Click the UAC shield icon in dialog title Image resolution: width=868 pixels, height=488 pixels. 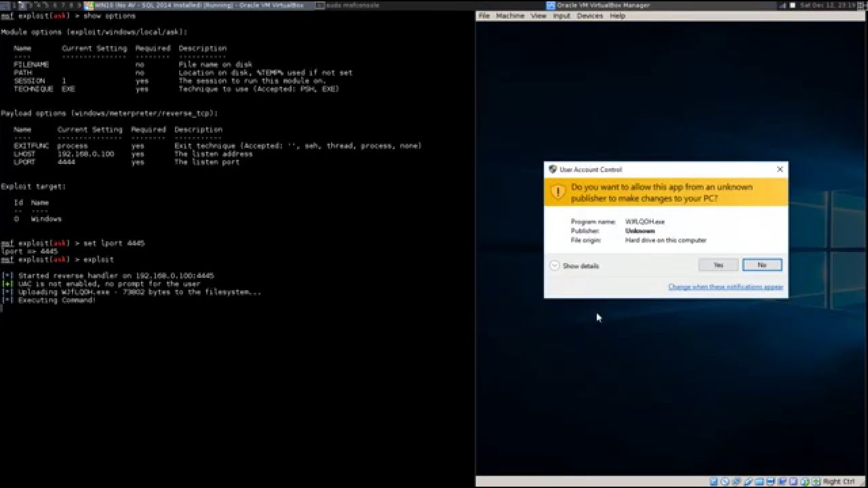(553, 169)
